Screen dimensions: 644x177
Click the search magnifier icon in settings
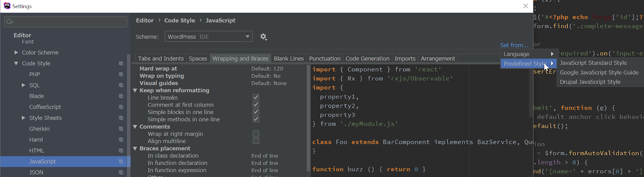(x=10, y=22)
